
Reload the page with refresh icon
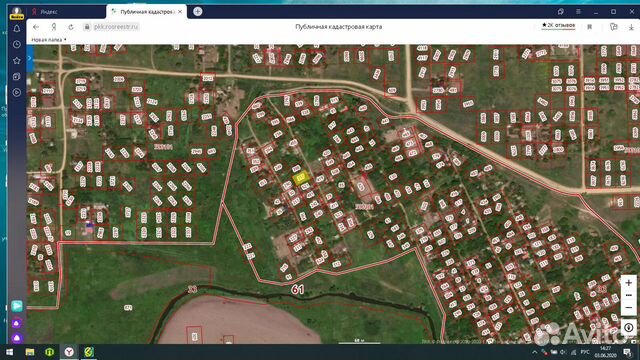71,27
